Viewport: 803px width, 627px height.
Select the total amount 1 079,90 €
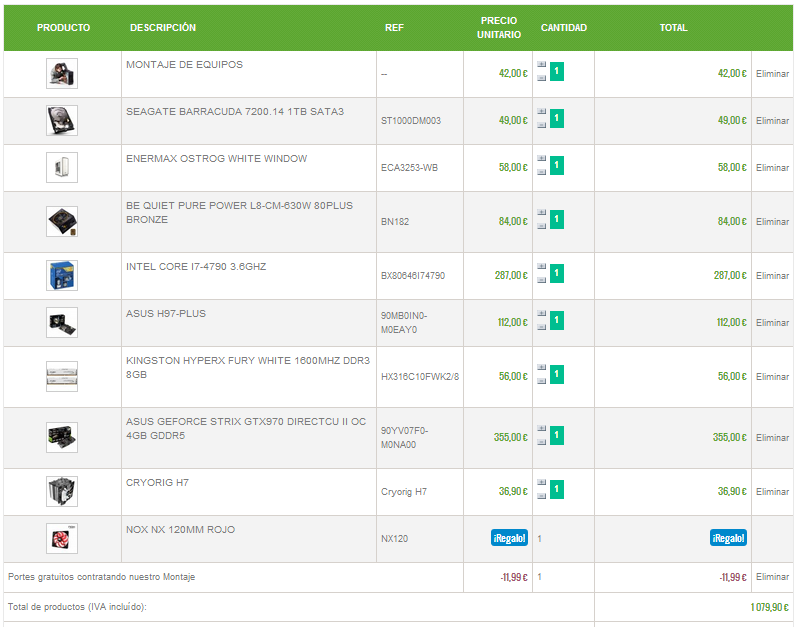[770, 607]
